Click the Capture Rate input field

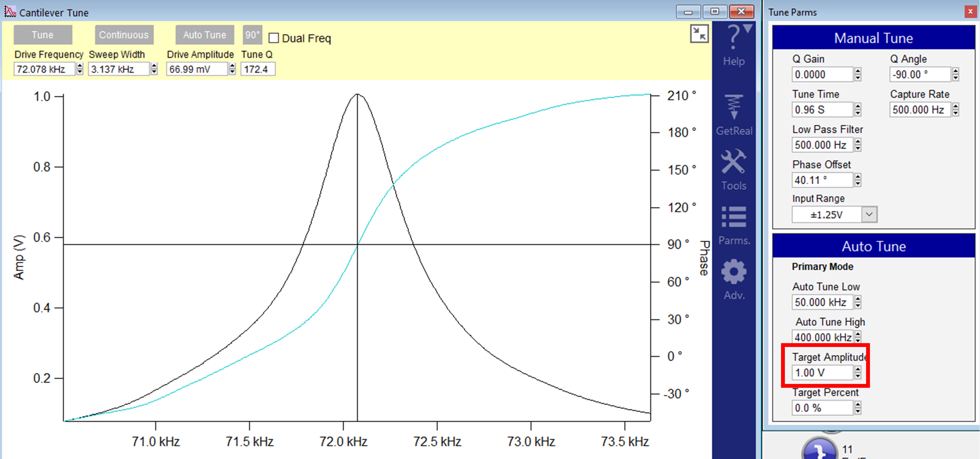tap(920, 110)
